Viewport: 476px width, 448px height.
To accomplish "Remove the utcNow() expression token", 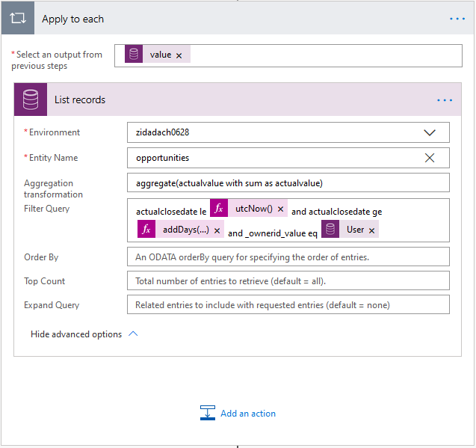I will [x=280, y=209].
